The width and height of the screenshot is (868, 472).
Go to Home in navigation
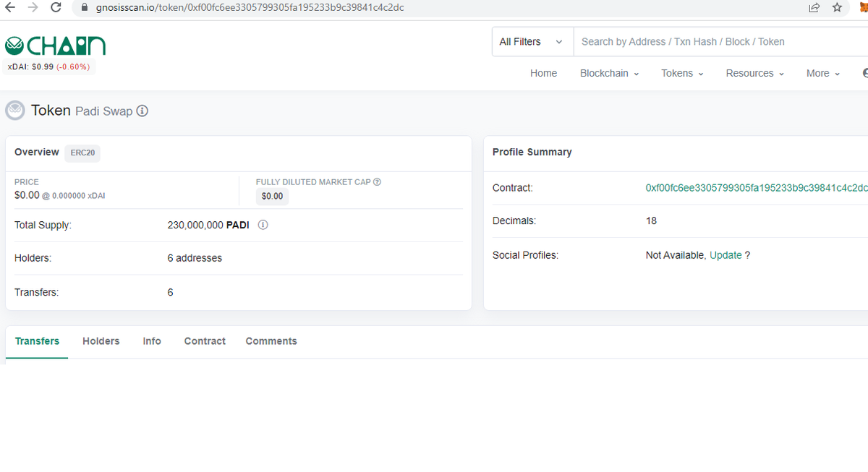click(x=543, y=73)
